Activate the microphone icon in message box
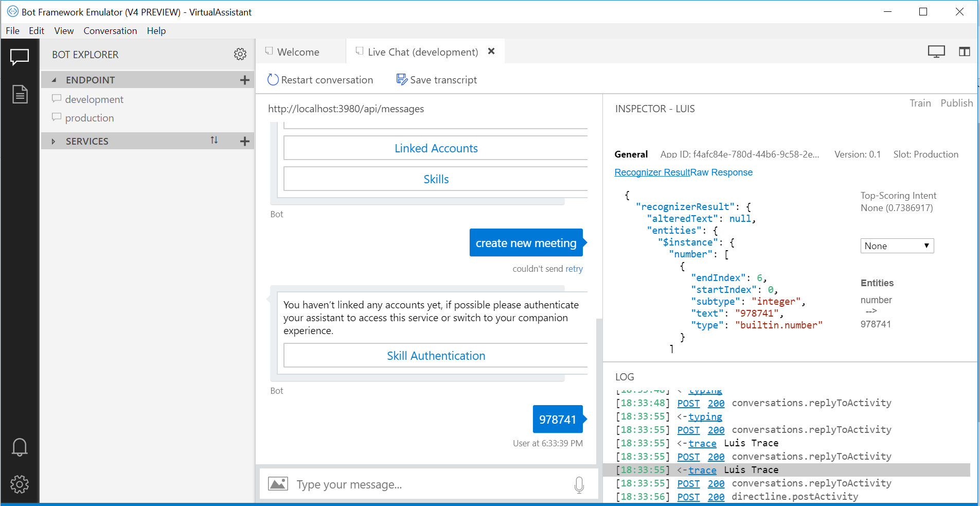 (x=579, y=484)
